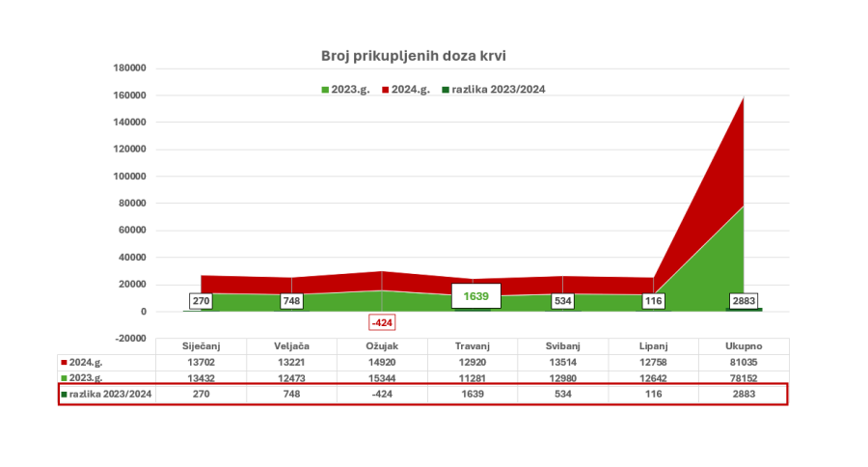Image resolution: width=868 pixels, height=467 pixels.
Task: Click the 78152 total cell for 2023.g.
Action: click(x=744, y=378)
